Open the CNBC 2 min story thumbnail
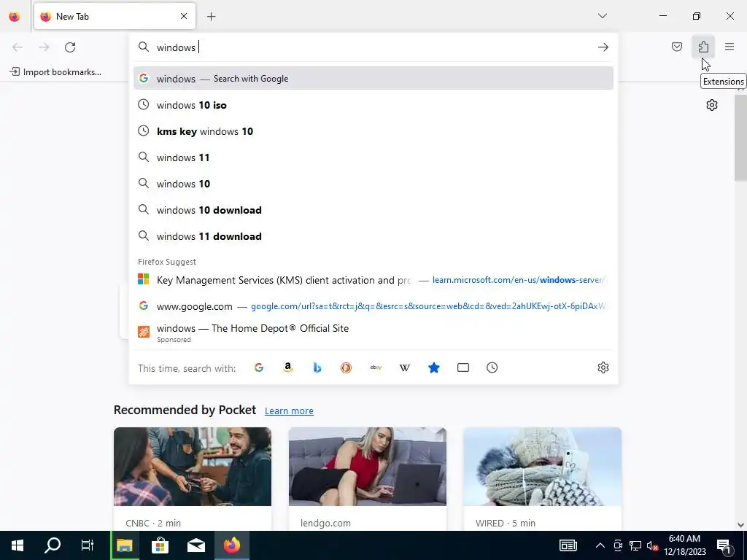This screenshot has width=747, height=560. [193, 467]
